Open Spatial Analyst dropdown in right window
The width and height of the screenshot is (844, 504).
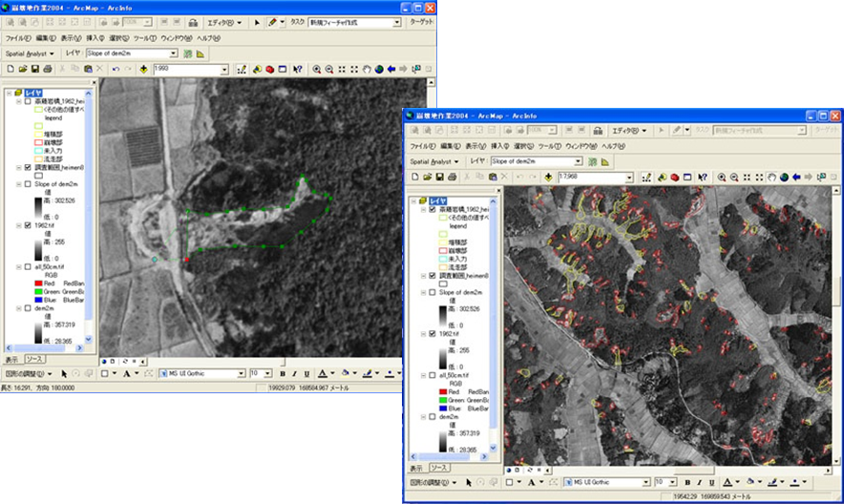click(x=434, y=161)
